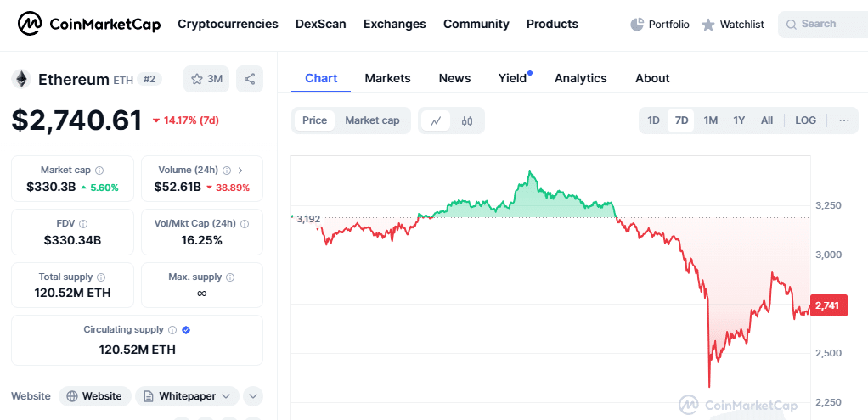Screen dimensions: 868x420
Task: Set chart range to 1D
Action: point(653,120)
